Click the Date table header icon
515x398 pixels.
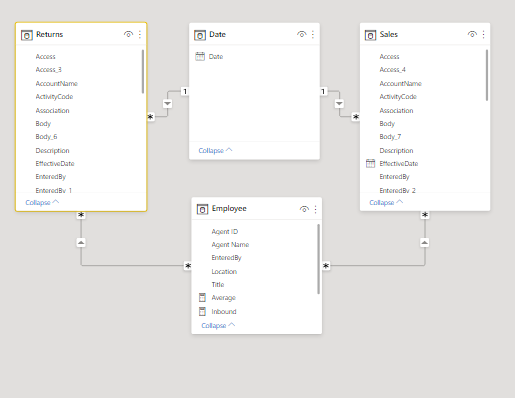[x=200, y=35]
